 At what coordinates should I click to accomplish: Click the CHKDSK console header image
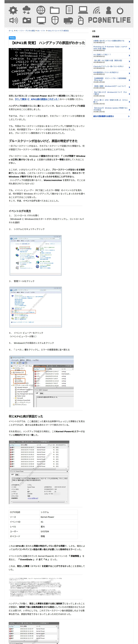[36, 68]
